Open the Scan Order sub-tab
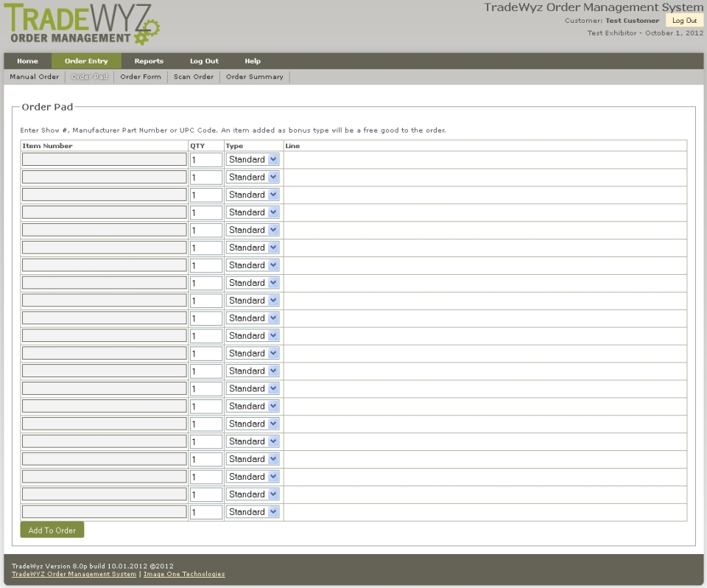 pos(194,77)
